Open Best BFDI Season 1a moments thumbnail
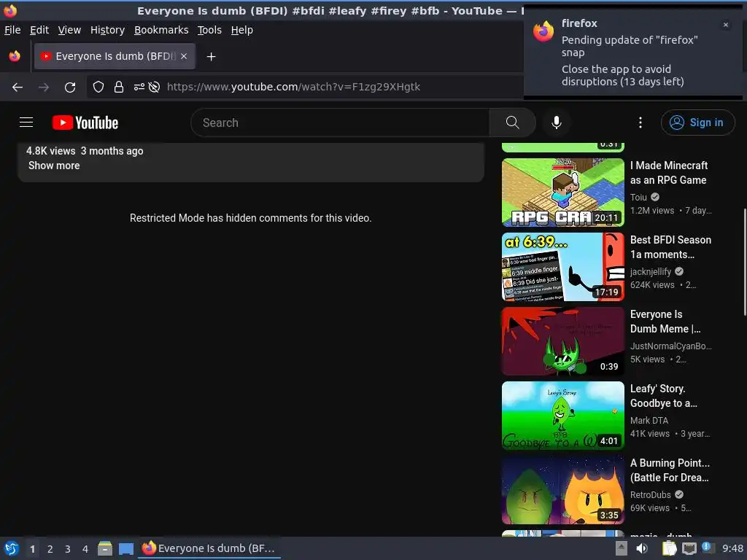 562,267
